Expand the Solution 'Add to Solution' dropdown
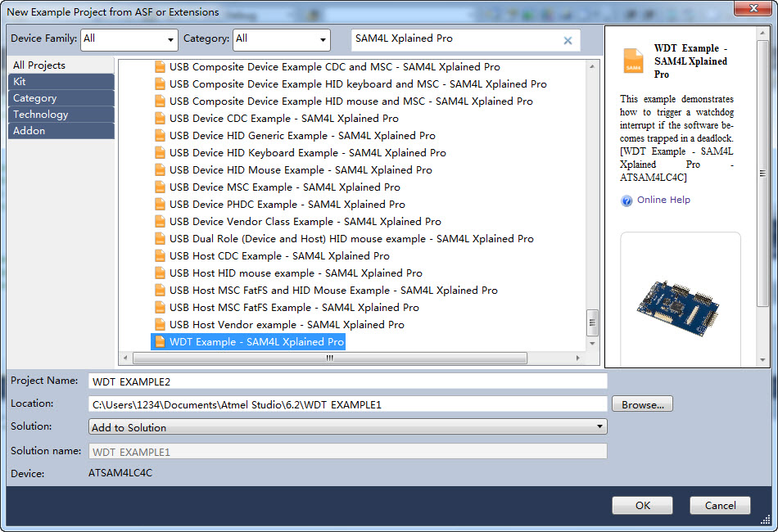This screenshot has height=532, width=778. (x=348, y=427)
